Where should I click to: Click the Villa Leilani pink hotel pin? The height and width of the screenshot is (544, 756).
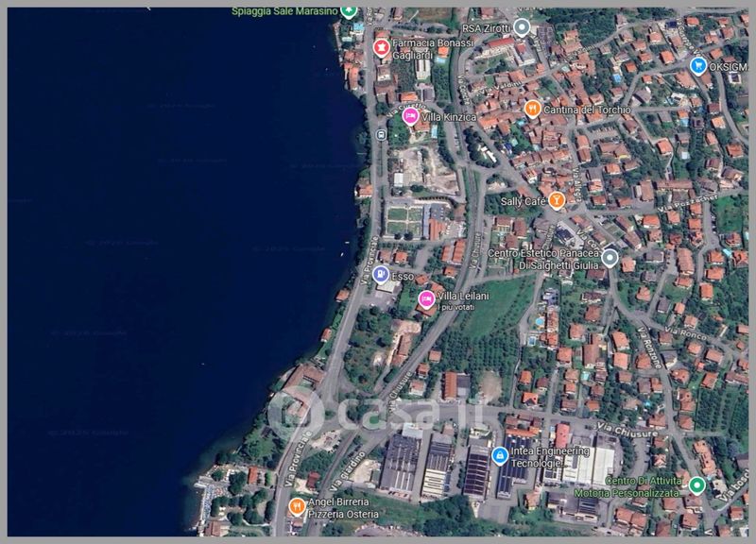point(426,299)
